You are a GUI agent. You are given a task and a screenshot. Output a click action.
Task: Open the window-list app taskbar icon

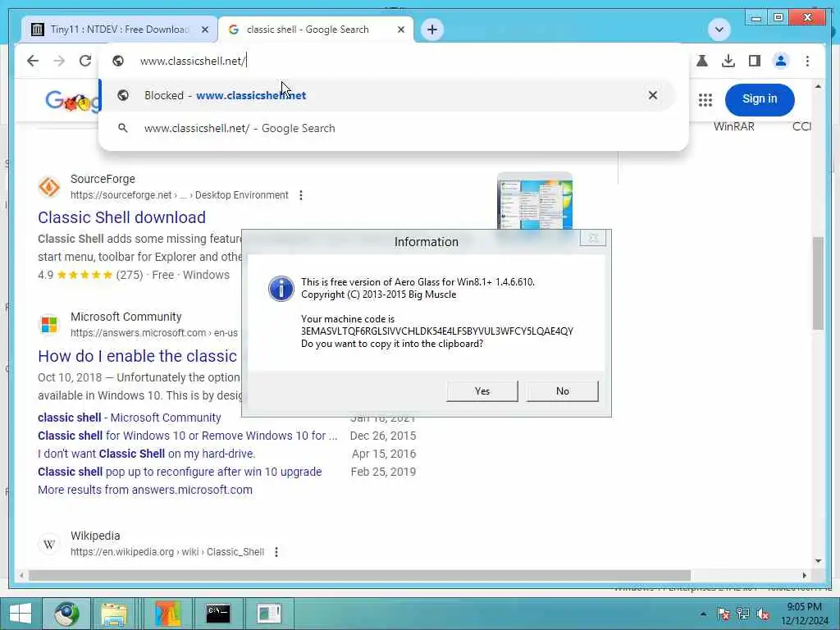[x=269, y=614]
